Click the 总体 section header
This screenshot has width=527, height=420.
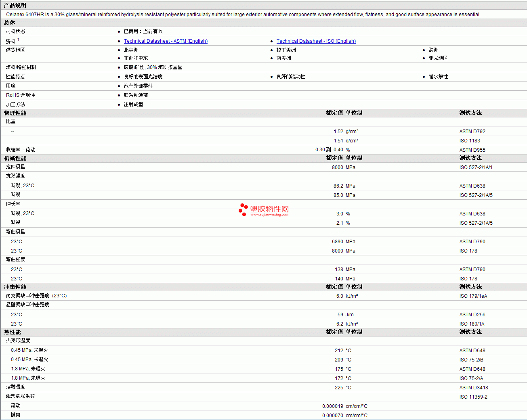tap(9, 23)
